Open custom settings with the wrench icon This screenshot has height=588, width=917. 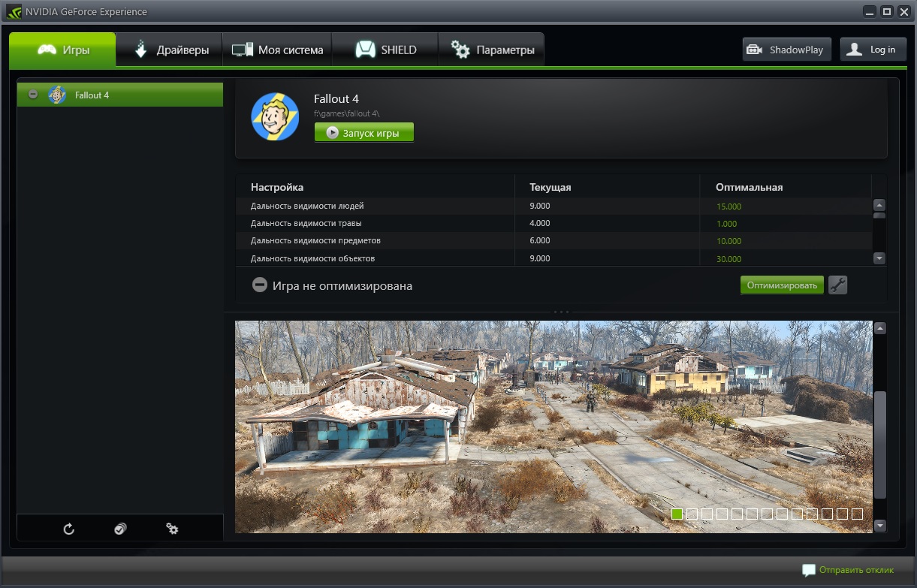tap(837, 285)
